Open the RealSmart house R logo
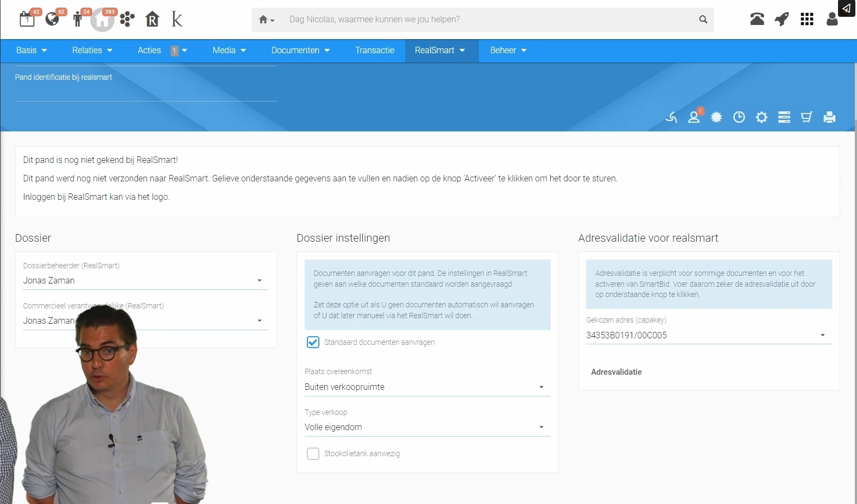 coord(153,20)
